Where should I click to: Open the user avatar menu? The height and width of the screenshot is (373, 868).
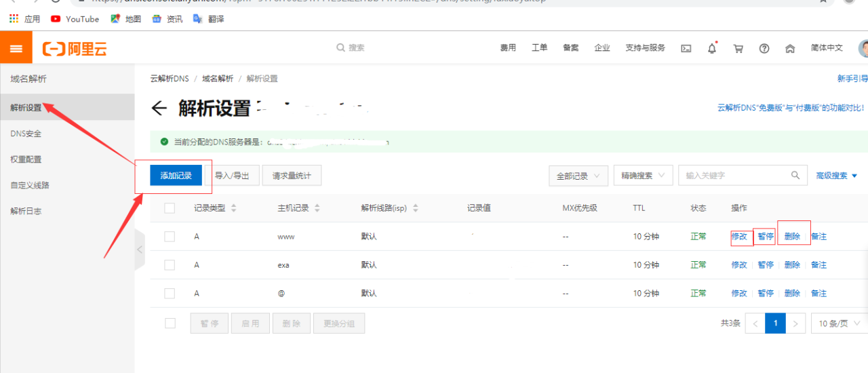[x=863, y=48]
